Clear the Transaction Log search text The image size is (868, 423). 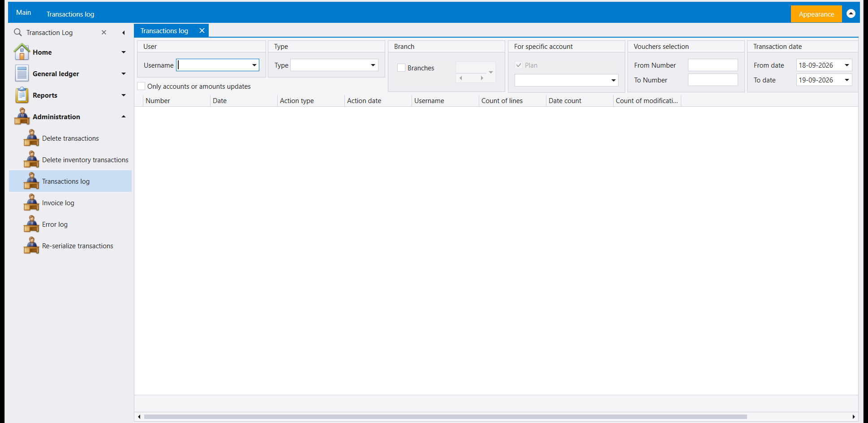pyautogui.click(x=104, y=32)
